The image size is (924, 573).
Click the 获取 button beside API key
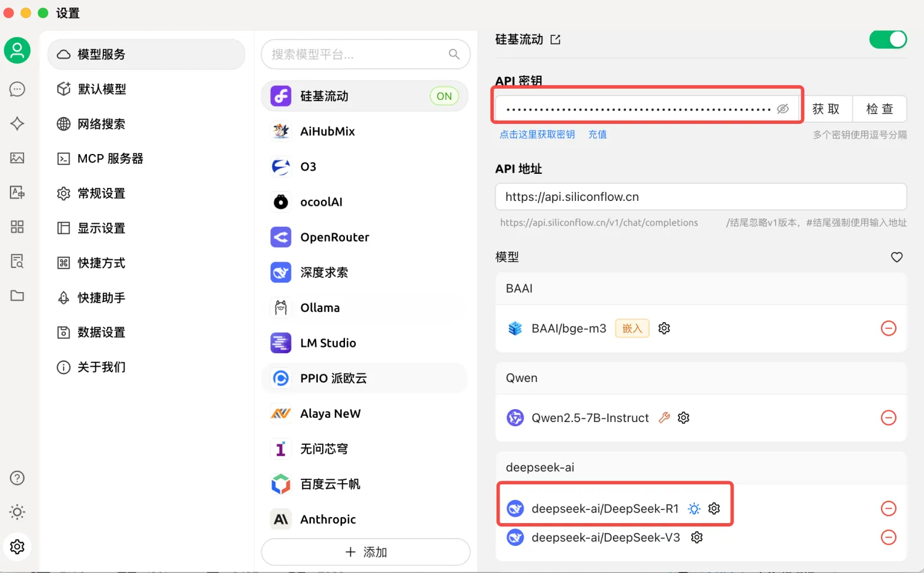(x=826, y=109)
